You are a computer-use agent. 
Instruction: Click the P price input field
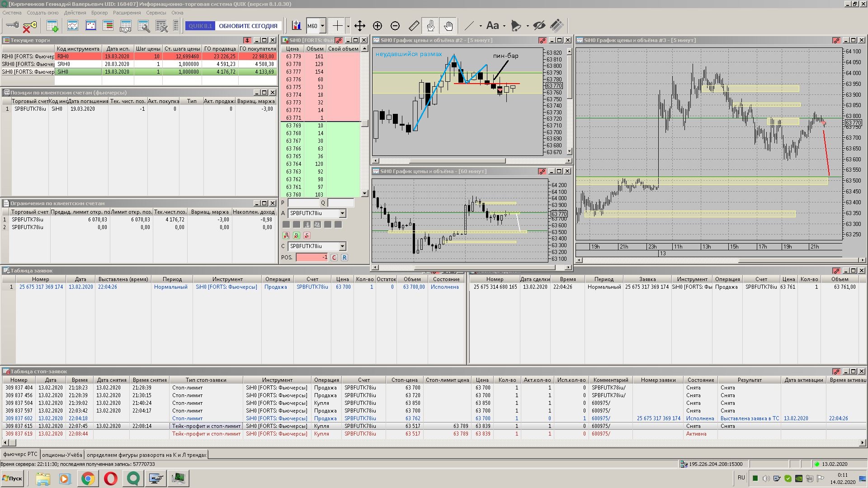(303, 203)
